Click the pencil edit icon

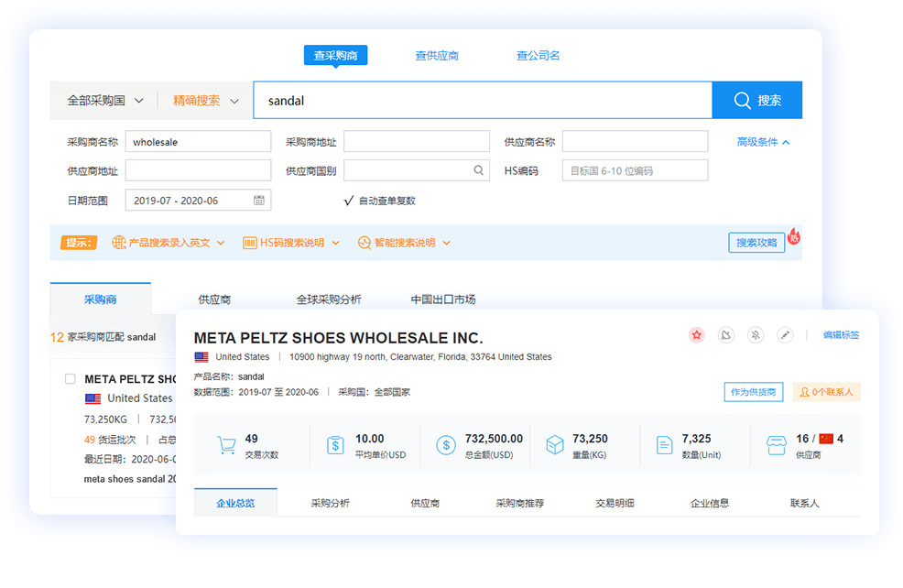[785, 335]
